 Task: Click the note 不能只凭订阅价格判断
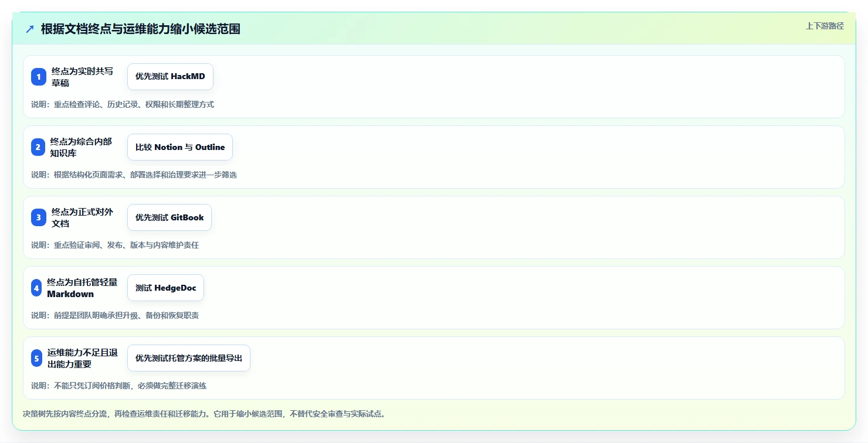tap(118, 386)
